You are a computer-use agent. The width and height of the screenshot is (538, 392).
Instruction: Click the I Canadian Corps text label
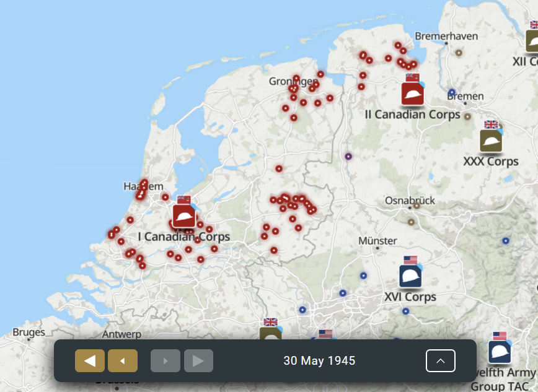[184, 237]
